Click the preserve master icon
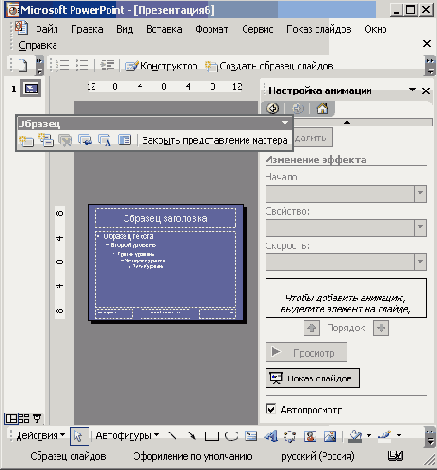The image size is (437, 470). (85, 140)
